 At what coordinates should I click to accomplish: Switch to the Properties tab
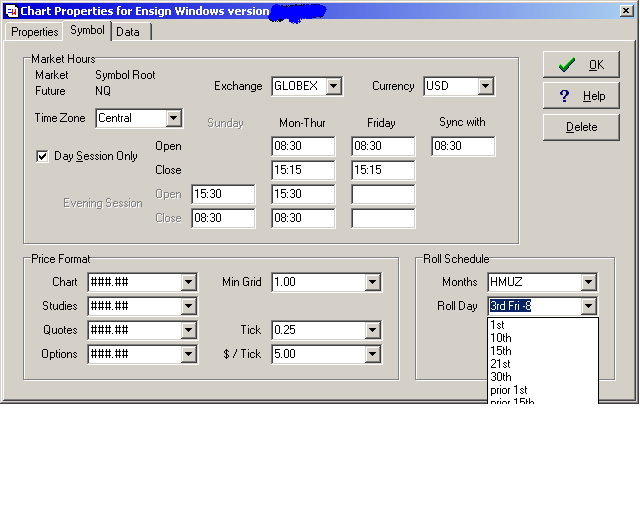coord(34,32)
